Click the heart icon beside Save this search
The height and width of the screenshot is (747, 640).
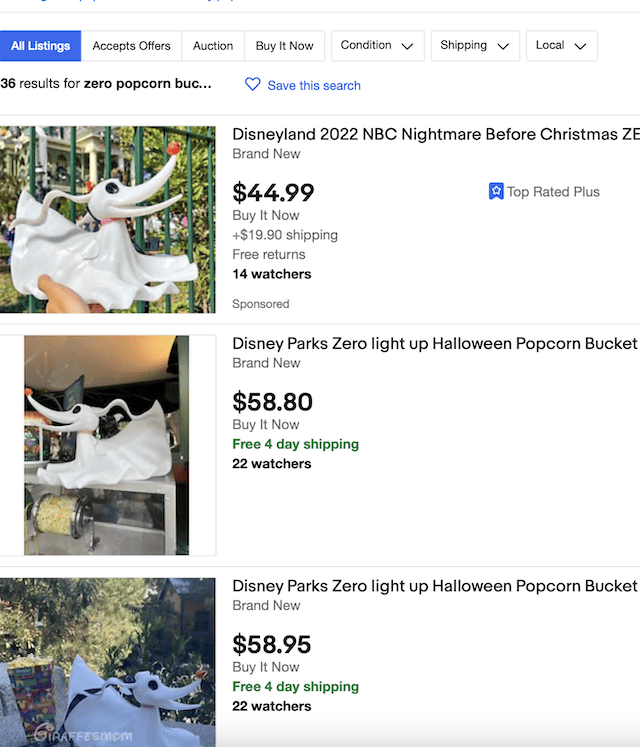[253, 85]
